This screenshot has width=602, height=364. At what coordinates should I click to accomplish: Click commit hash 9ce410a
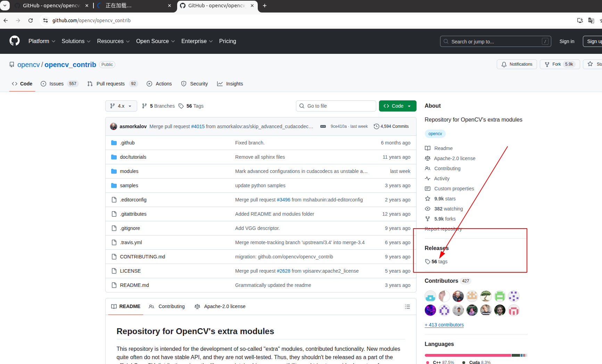(x=338, y=126)
